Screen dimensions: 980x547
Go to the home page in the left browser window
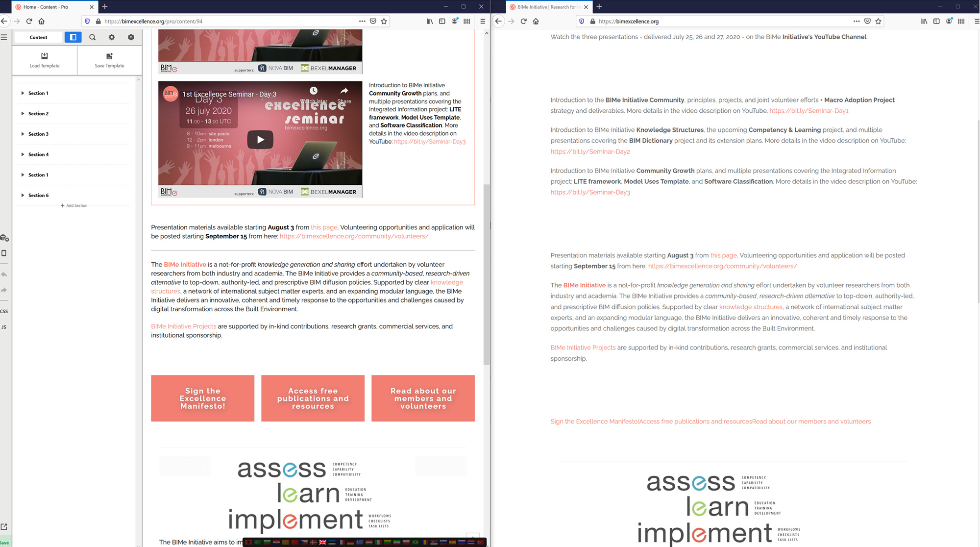(42, 21)
